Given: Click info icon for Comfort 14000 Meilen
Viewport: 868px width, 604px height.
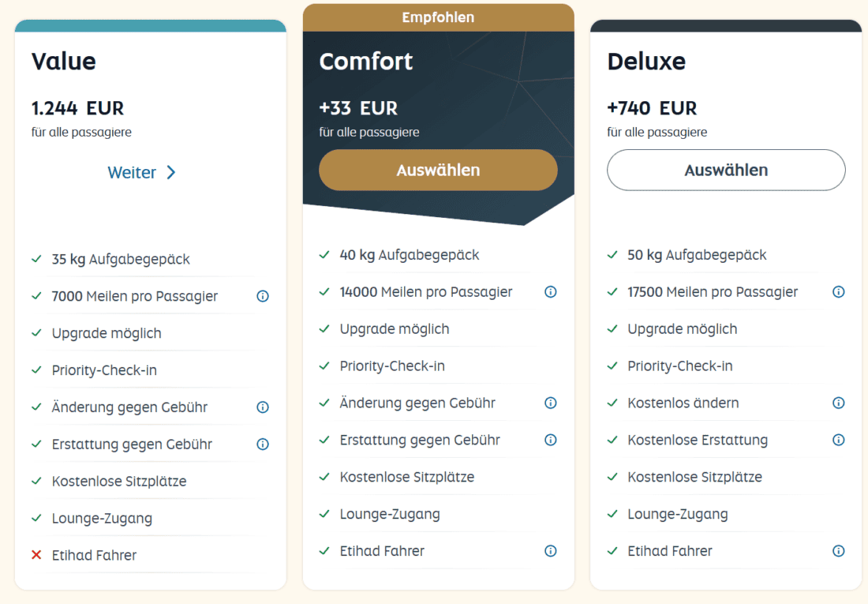Looking at the screenshot, I should click(551, 292).
